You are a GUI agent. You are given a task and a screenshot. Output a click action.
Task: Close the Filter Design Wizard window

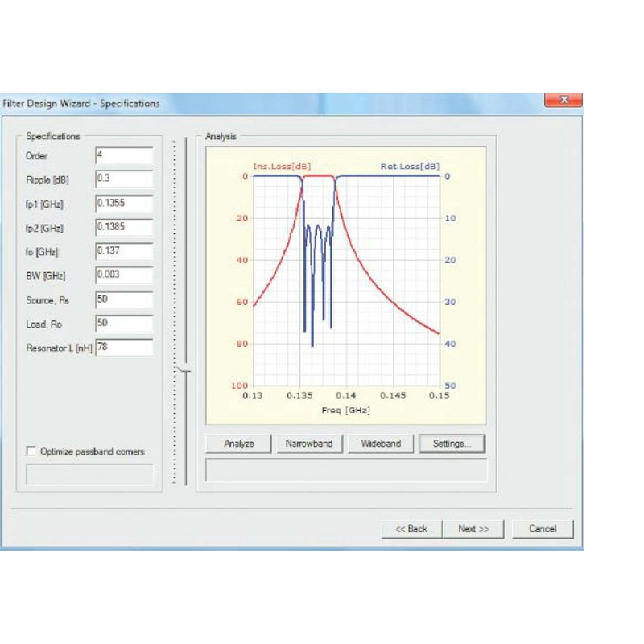point(563,100)
